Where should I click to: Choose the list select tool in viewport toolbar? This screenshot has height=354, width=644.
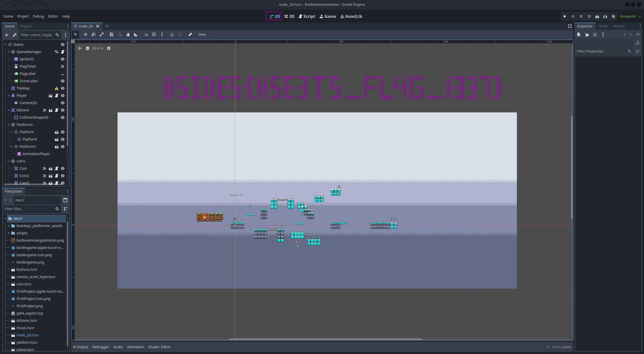[x=111, y=34]
